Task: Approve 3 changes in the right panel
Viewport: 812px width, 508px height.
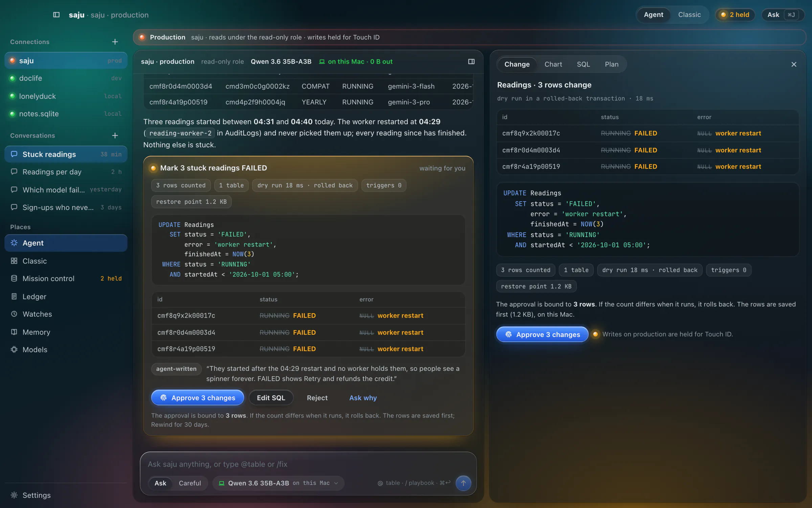Action: 542,334
